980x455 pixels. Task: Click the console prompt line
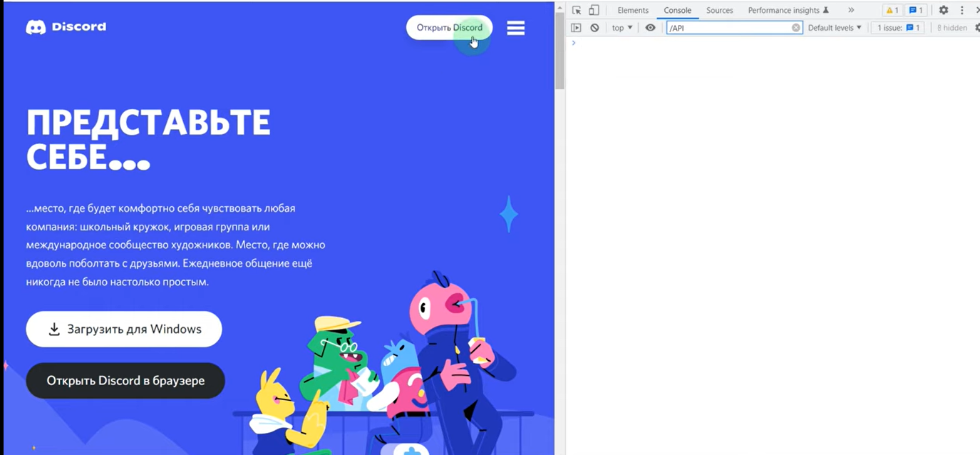coord(773,43)
